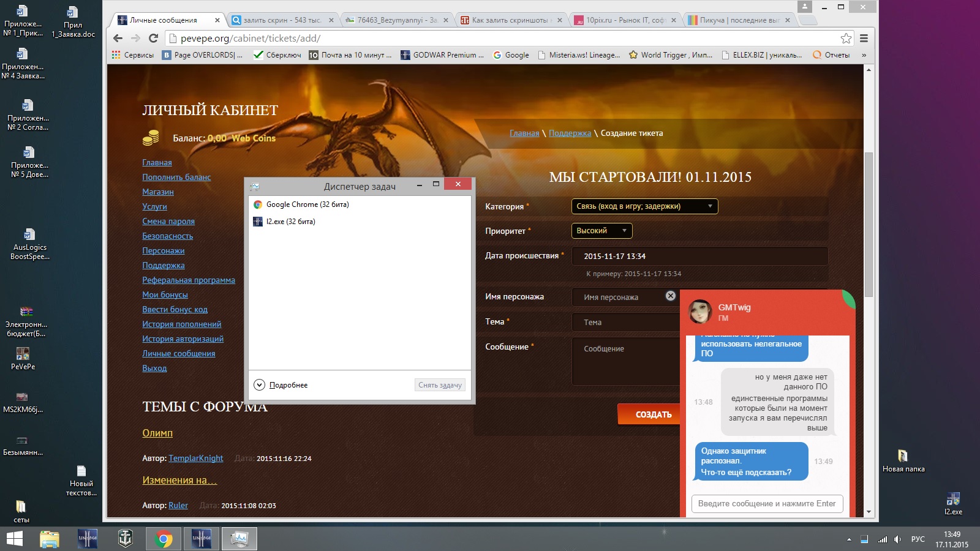Select the Новая папка desktop folder
This screenshot has height=551, width=980.
[x=903, y=461]
